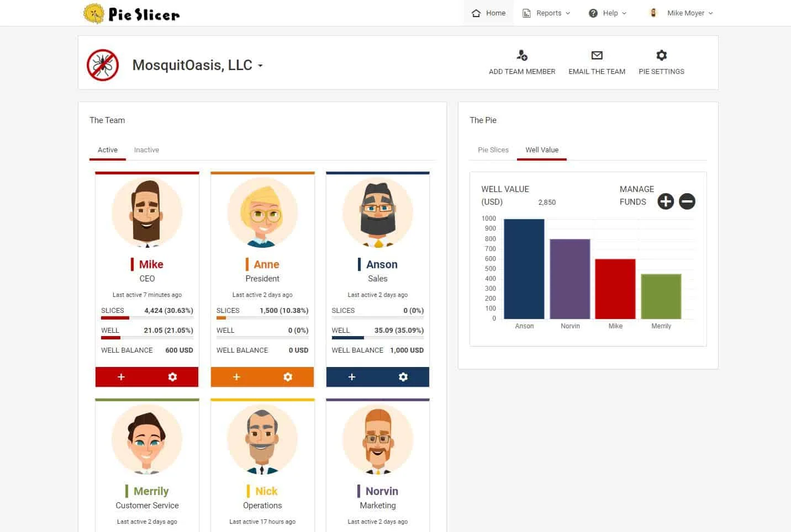This screenshot has width=791, height=532.
Task: Click the plus icon on Anson's card
Action: (352, 377)
